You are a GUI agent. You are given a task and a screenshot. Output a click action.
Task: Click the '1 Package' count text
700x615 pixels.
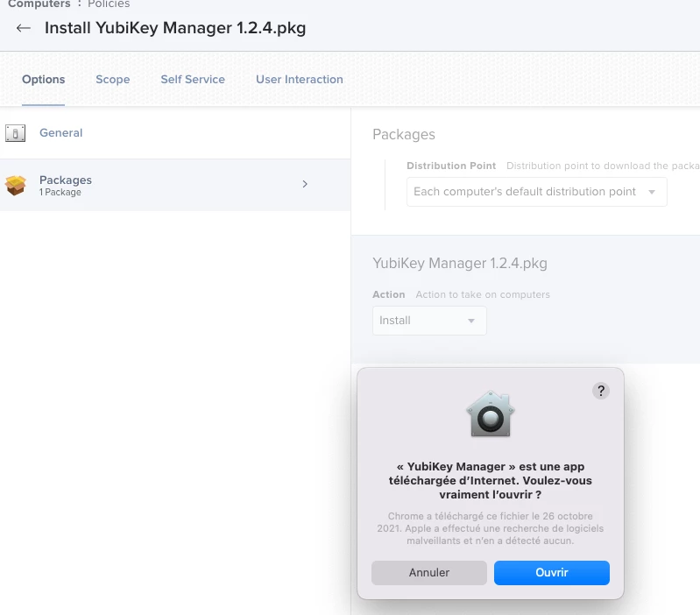60,193
